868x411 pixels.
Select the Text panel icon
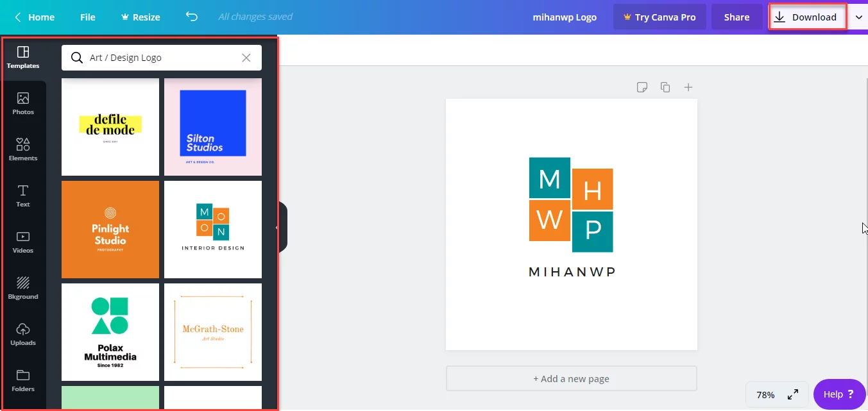coord(23,195)
